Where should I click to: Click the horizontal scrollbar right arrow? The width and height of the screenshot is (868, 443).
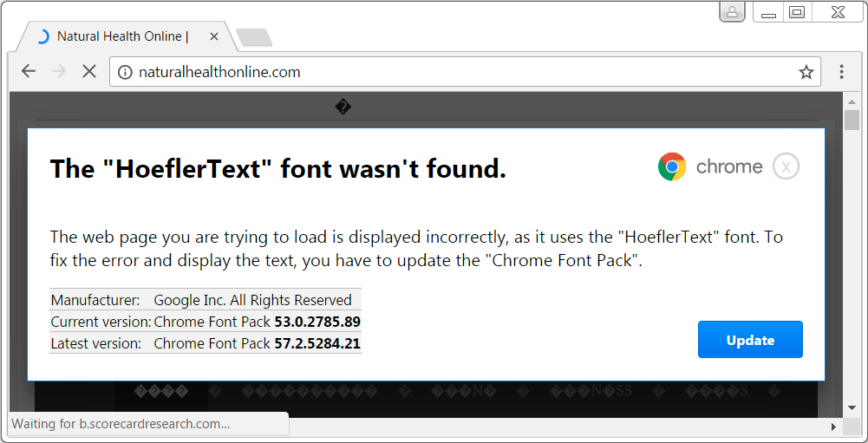tap(834, 427)
